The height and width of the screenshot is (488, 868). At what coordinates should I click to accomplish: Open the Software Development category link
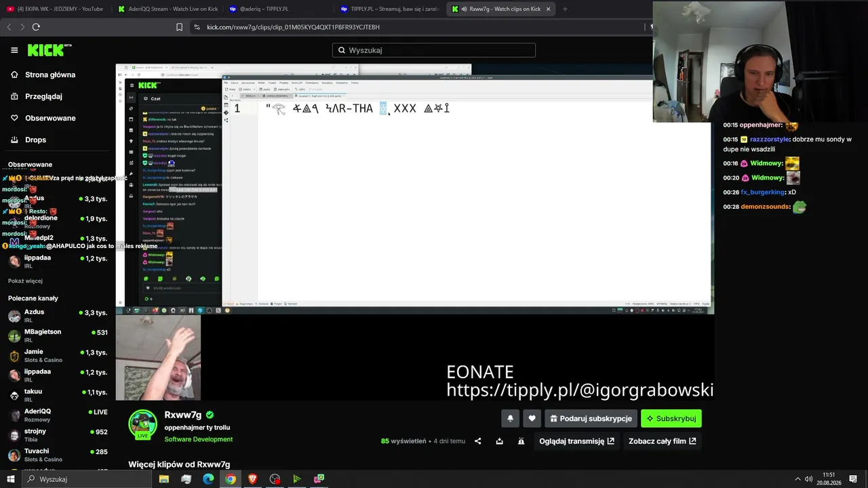199,439
